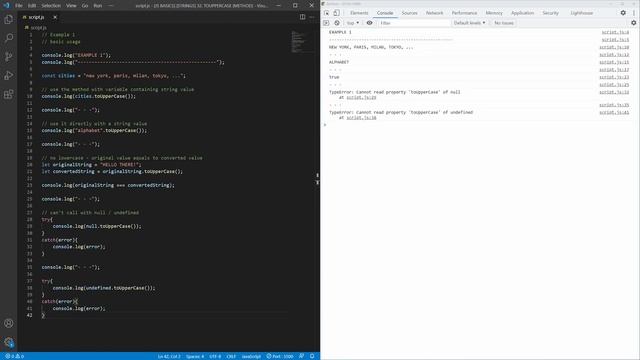Switch to the Application tab
Viewport: 640px width, 360px height.
point(522,13)
